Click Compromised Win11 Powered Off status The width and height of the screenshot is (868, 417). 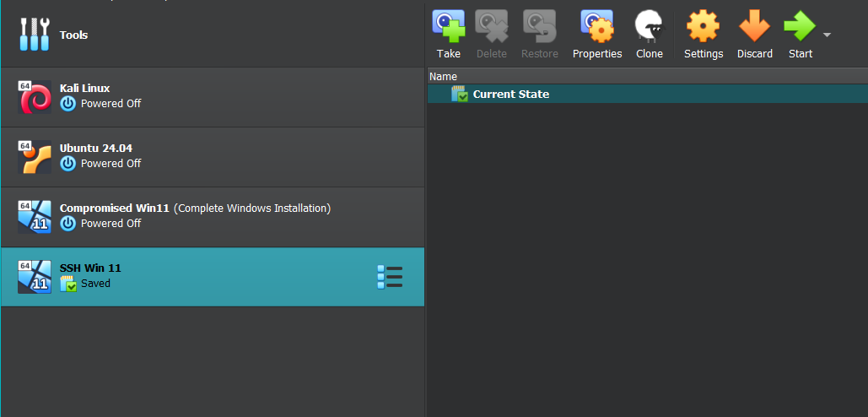pyautogui.click(x=100, y=223)
